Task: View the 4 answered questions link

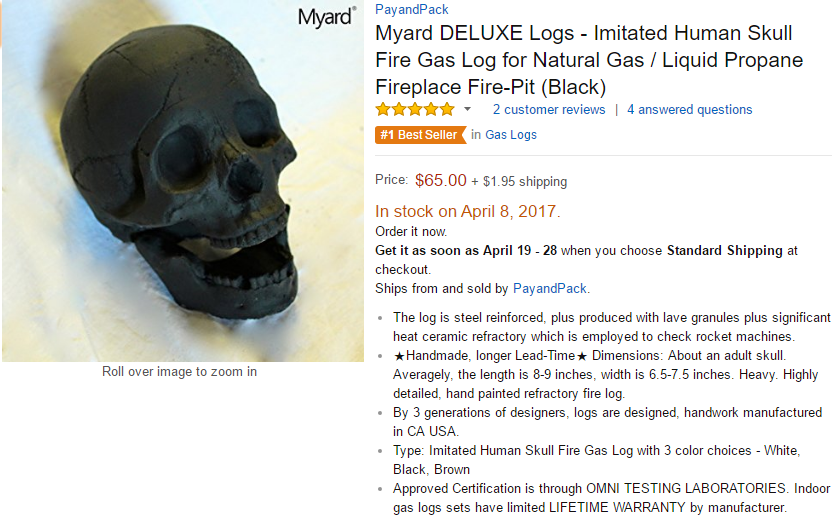Action: [690, 109]
